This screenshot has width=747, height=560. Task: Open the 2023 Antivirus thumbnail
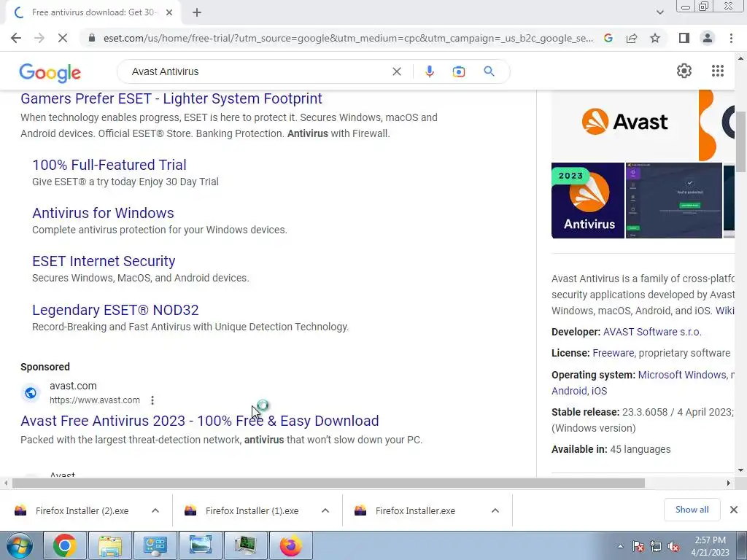[588, 201]
